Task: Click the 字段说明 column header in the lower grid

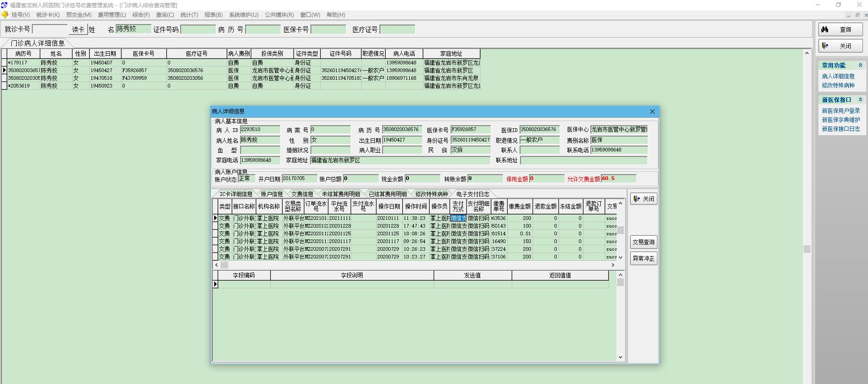Action: pyautogui.click(x=352, y=275)
